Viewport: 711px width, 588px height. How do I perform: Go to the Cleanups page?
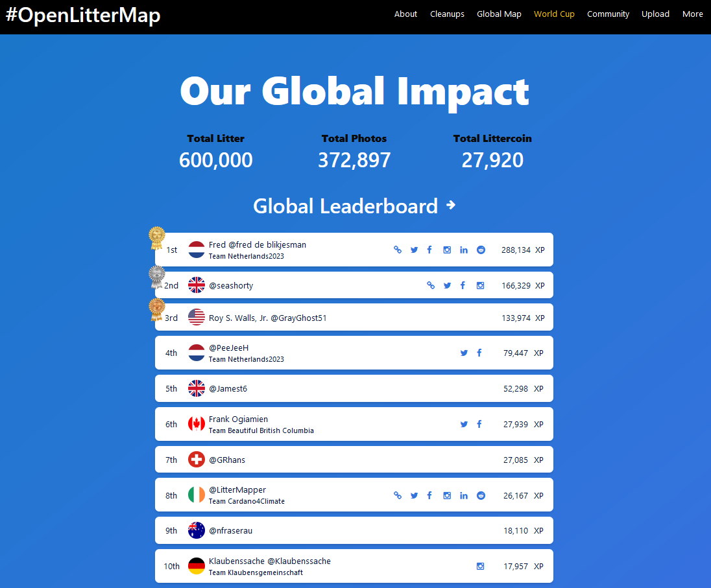(x=447, y=14)
